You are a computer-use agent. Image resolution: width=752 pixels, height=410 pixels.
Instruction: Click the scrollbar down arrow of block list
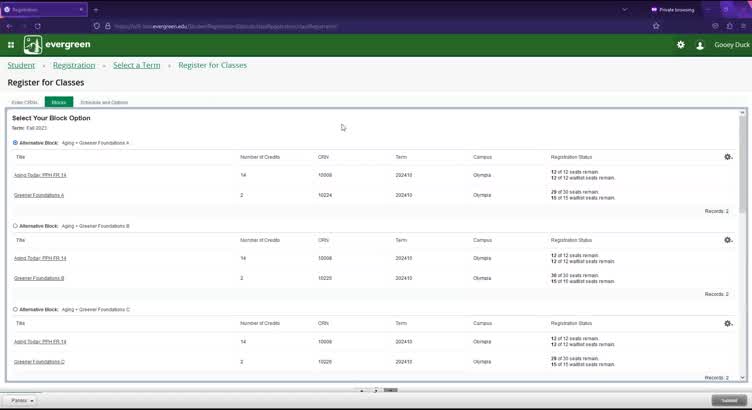(742, 378)
